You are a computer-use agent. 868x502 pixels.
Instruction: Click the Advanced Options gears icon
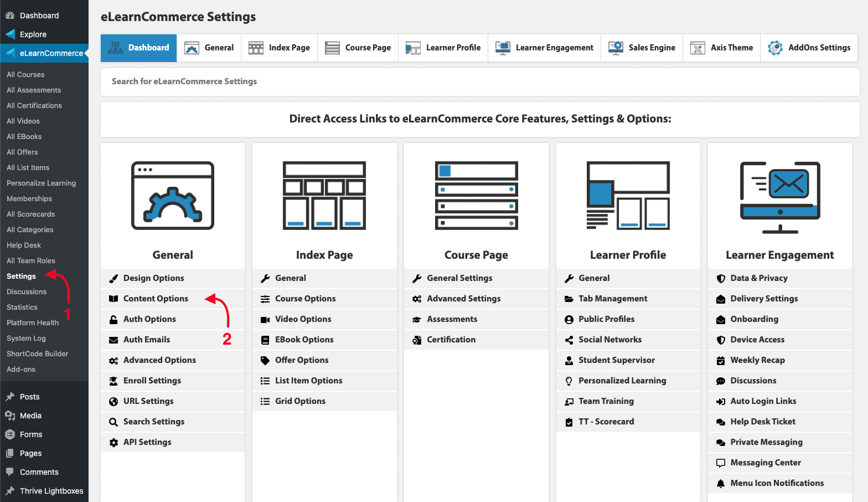[113, 361]
